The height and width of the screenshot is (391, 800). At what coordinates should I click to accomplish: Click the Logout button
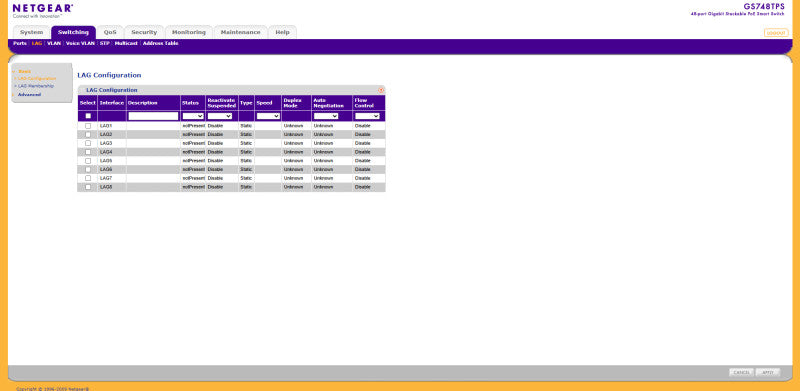[x=776, y=33]
